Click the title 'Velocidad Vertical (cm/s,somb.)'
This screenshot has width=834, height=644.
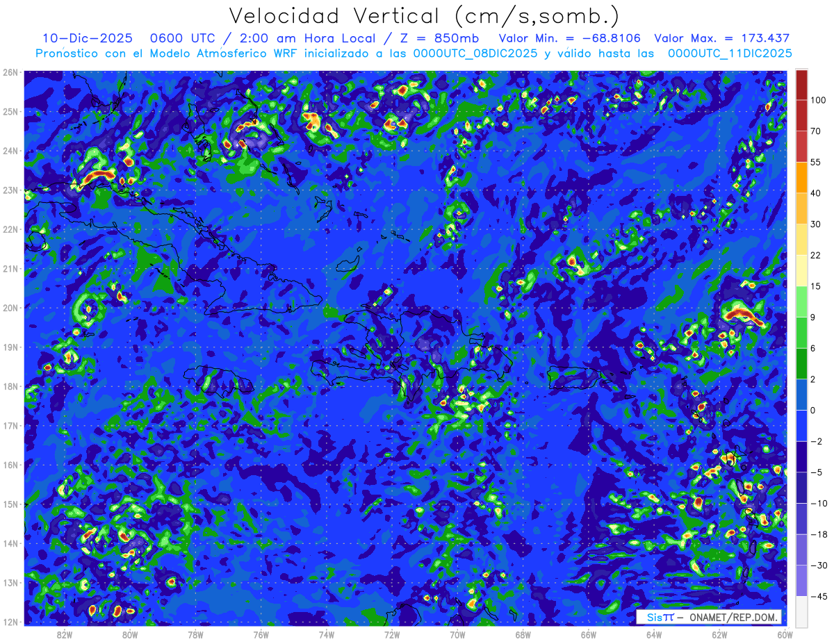pyautogui.click(x=424, y=16)
